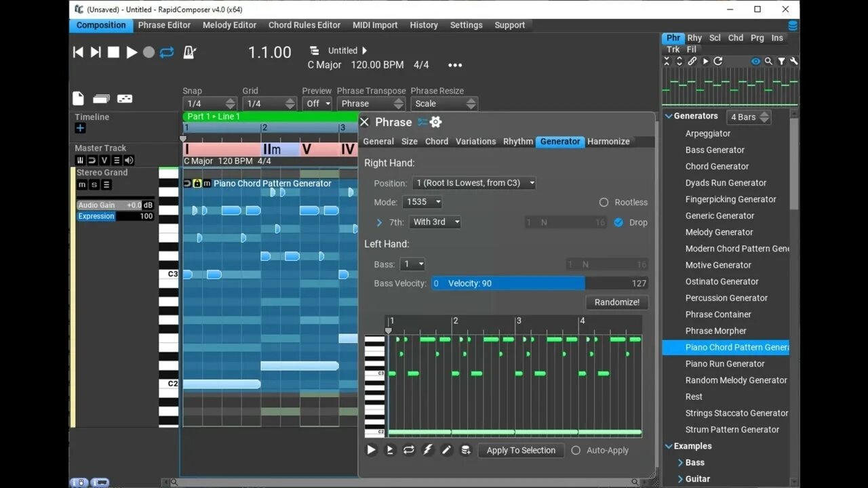This screenshot has height=488, width=868.
Task: Open the Preview Off dropdown
Action: 317,104
